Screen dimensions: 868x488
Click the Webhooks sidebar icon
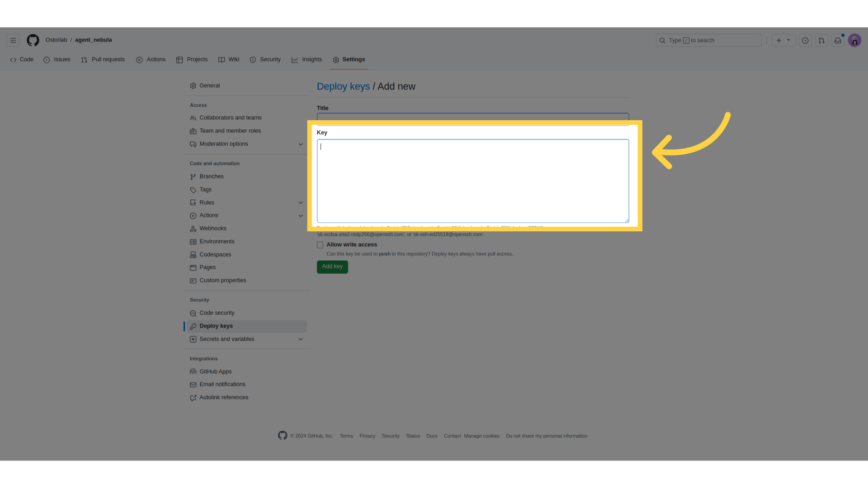pos(193,229)
